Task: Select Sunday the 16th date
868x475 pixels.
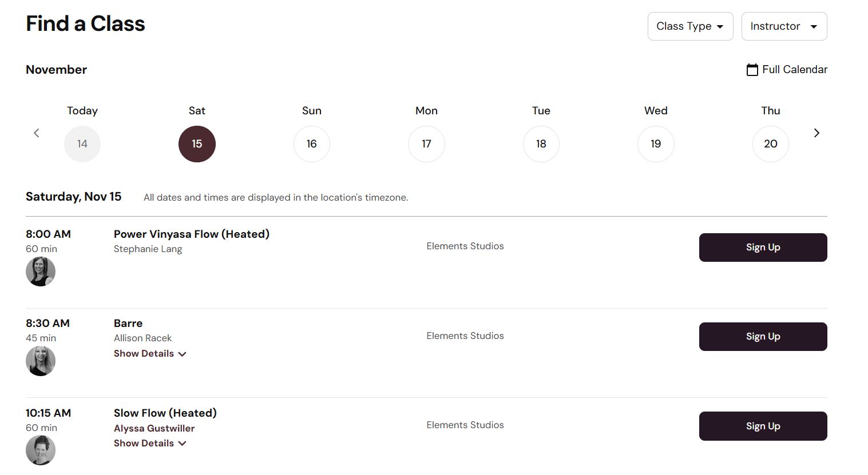Action: pos(312,144)
